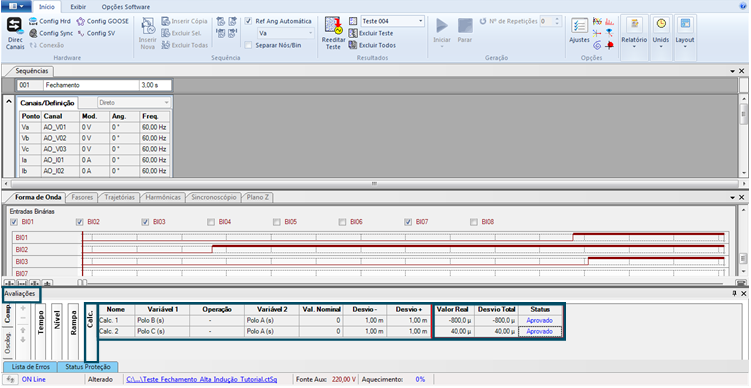This screenshot has width=751, height=388.
Task: Click the colored waveform options icon
Action: (597, 21)
